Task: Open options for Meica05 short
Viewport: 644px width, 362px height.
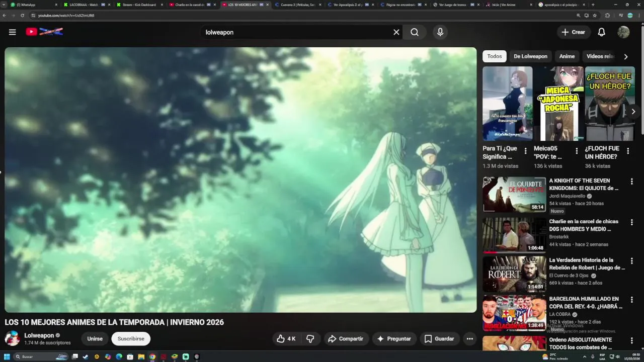Action: click(x=577, y=151)
